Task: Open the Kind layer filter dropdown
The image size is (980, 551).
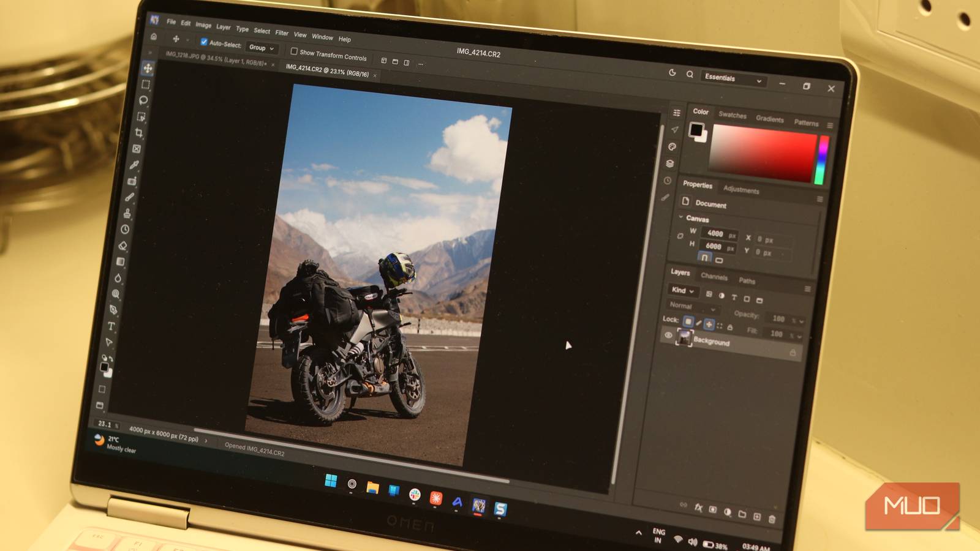Action: [683, 290]
